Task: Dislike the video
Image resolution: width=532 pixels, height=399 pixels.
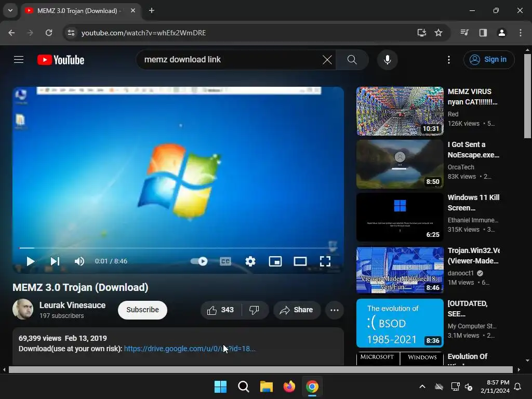Action: click(x=255, y=310)
